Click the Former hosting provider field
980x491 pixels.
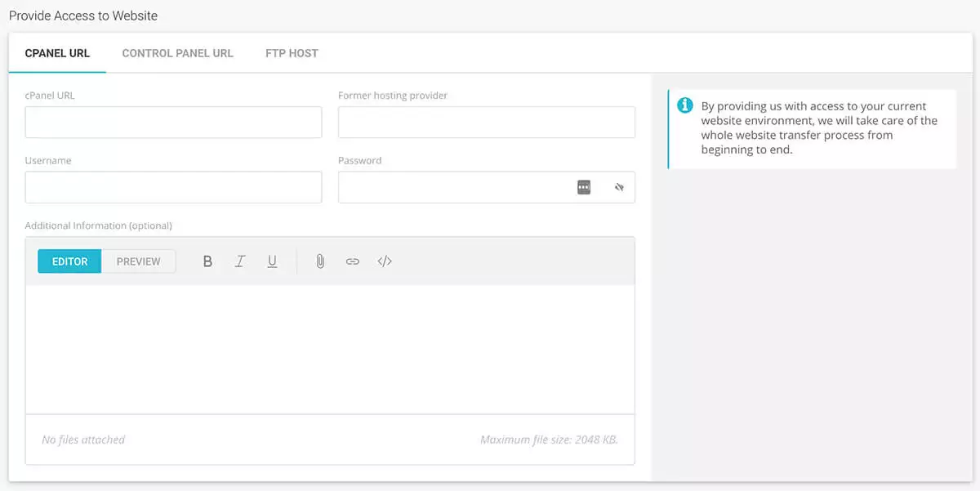[x=486, y=123]
